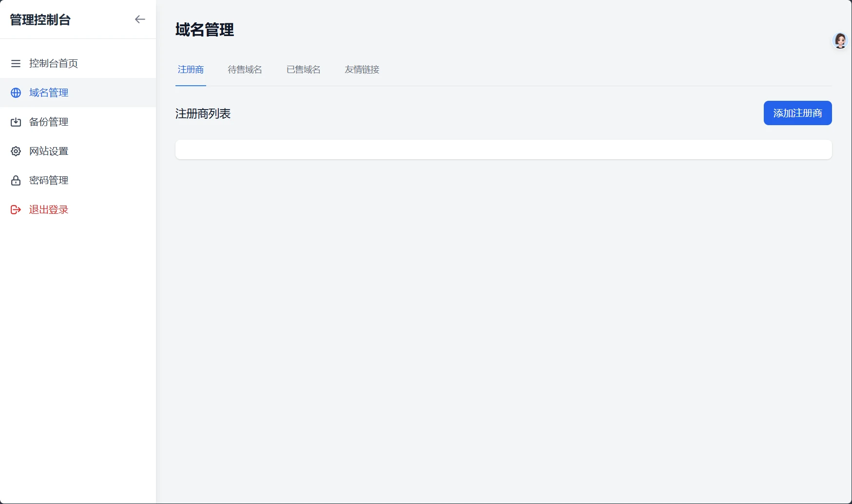Click the hamburger icon beside 控制台首页
852x504 pixels.
[16, 63]
